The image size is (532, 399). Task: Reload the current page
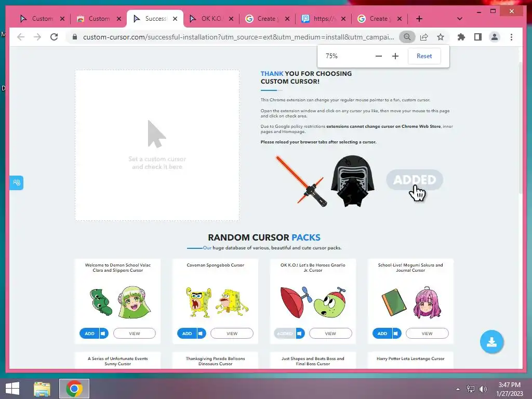[54, 37]
